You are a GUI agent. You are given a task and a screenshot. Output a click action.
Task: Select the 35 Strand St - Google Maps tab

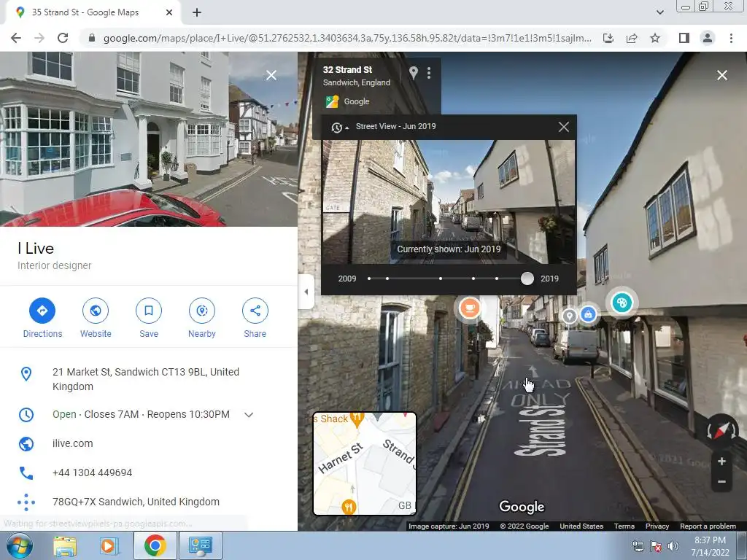90,12
